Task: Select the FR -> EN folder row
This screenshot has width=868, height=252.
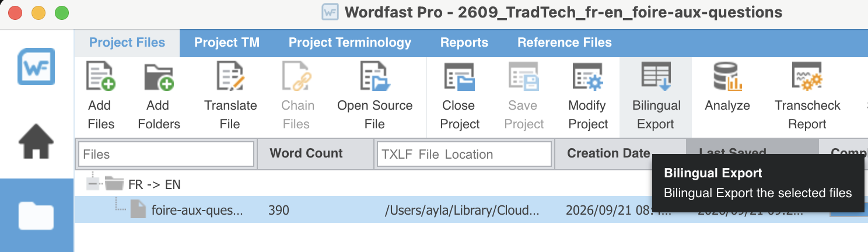Action: [x=470, y=184]
